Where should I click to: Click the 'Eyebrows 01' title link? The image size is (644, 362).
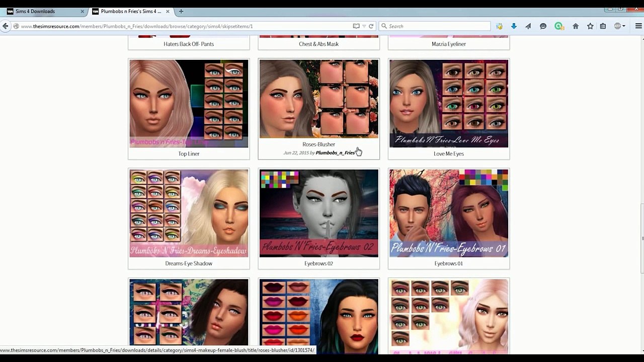[x=448, y=263]
